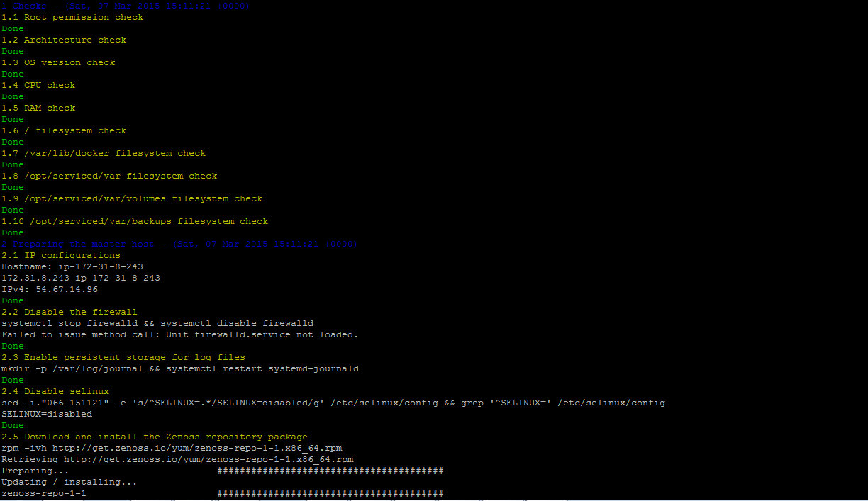Click the '1.10 /opt/serviced/var/backups filesystem check' line
Image resolution: width=868 pixels, height=501 pixels.
135,221
